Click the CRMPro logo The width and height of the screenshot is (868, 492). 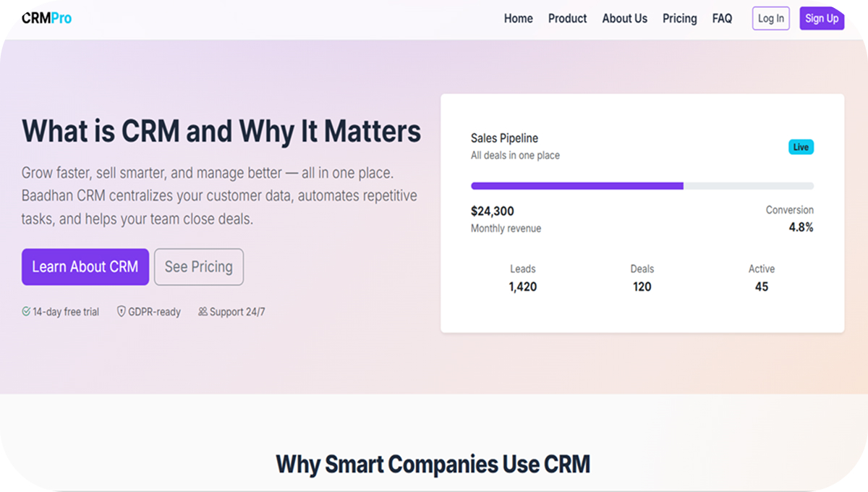(46, 18)
